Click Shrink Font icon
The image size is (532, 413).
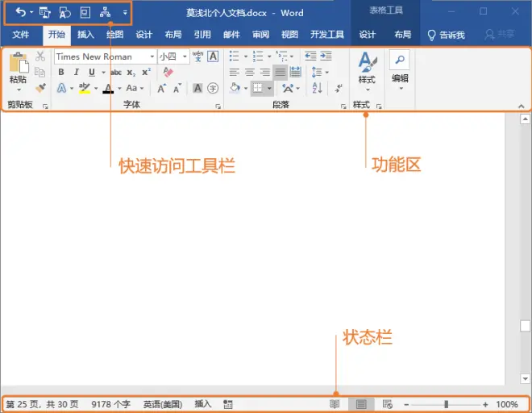click(x=177, y=89)
